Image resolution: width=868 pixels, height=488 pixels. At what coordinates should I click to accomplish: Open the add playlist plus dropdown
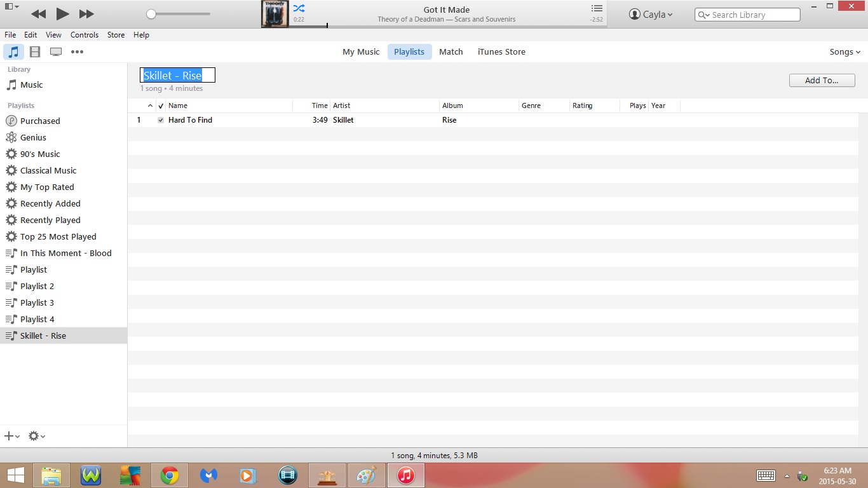pos(12,436)
